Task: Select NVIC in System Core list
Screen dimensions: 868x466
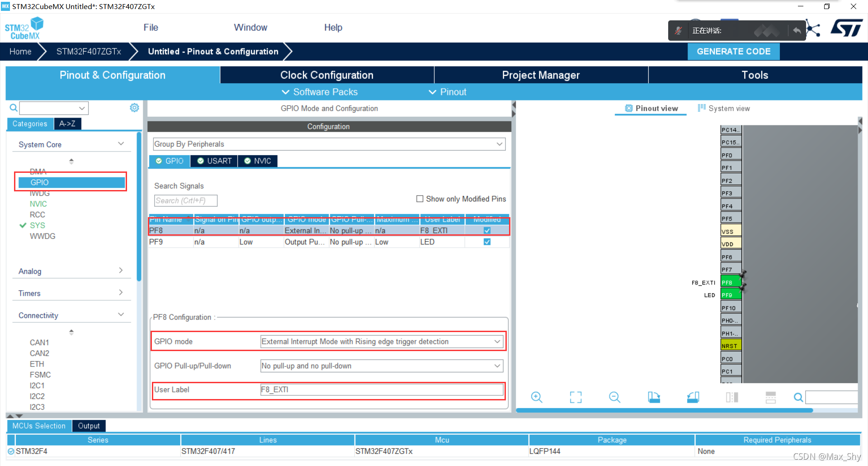Action: 38,204
